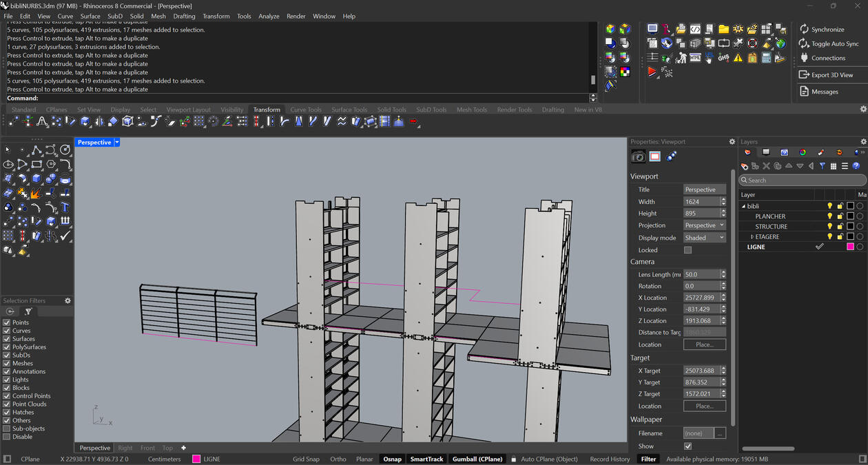
Task: Hide the PLANCHER layer lightbulb
Action: 830,216
